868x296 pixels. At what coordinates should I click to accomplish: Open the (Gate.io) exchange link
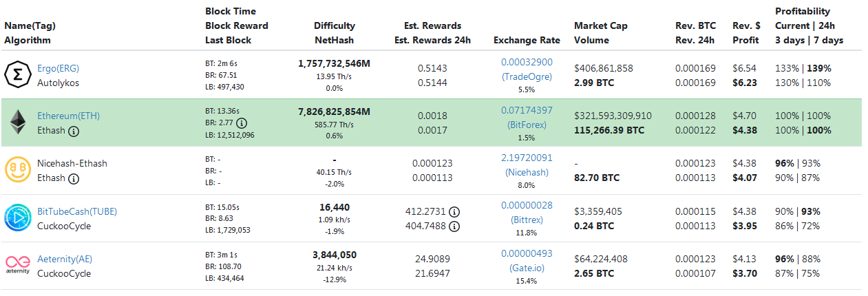[527, 268]
